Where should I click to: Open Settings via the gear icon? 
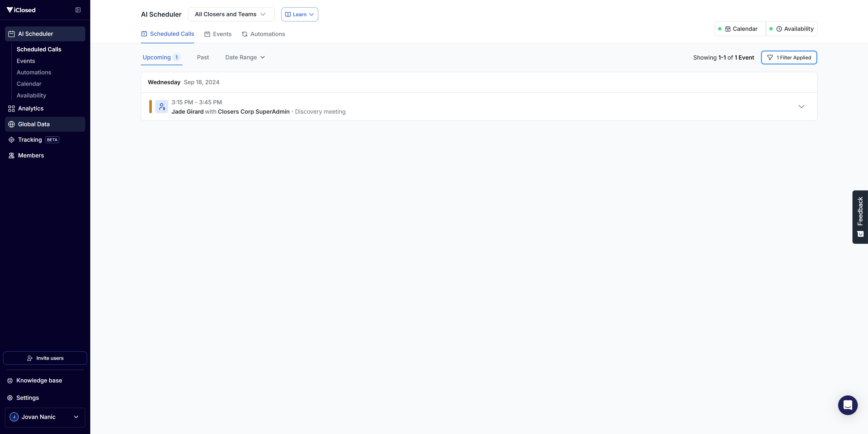tap(10, 398)
